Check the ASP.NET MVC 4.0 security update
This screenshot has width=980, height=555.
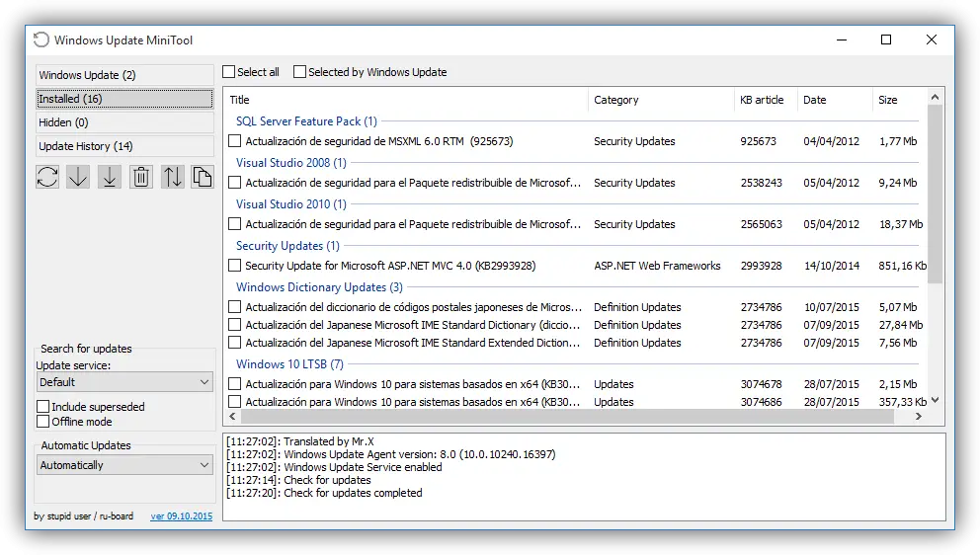234,266
